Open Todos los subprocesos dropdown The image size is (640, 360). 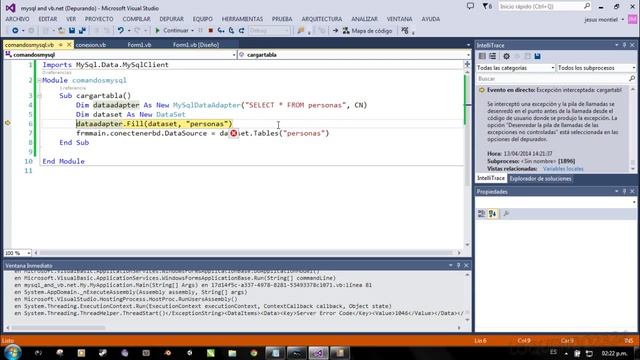(x=596, y=68)
